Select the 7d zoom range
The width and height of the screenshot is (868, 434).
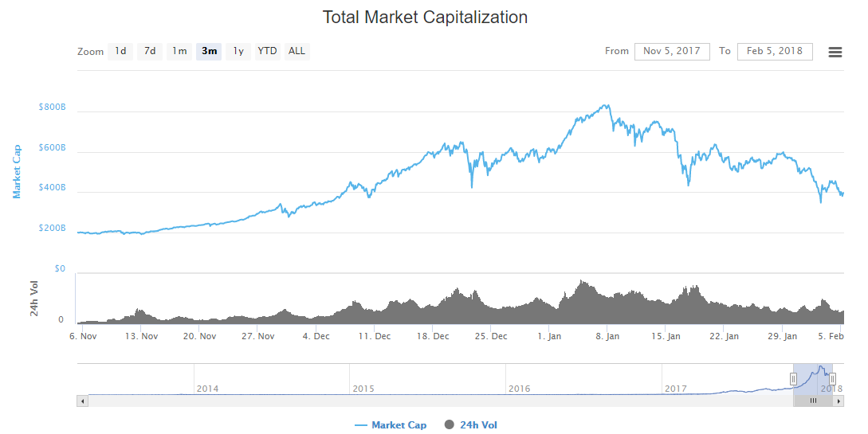pos(150,51)
